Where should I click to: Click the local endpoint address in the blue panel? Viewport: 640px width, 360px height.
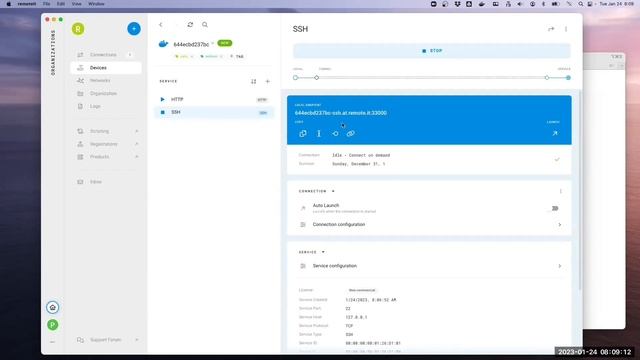coord(340,113)
